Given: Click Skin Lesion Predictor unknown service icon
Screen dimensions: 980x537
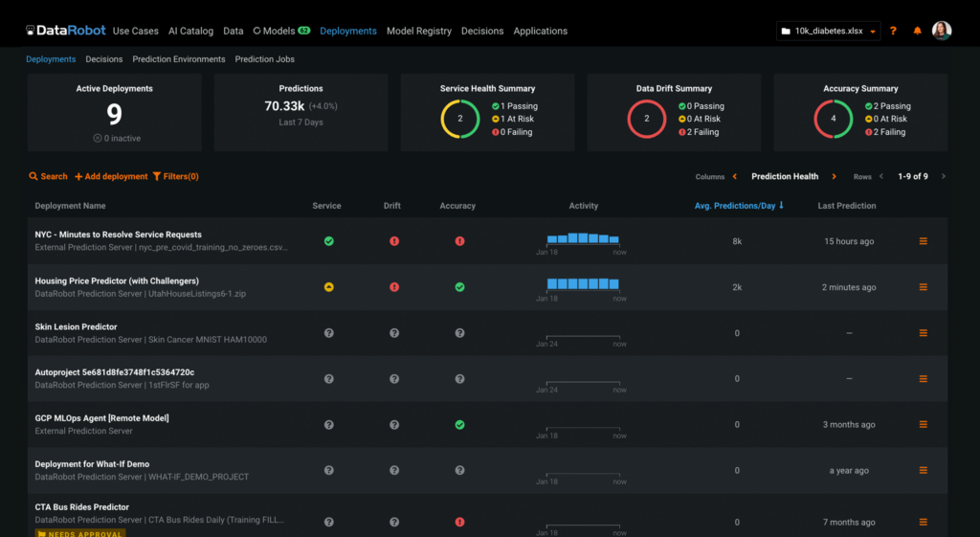Looking at the screenshot, I should click(x=329, y=333).
